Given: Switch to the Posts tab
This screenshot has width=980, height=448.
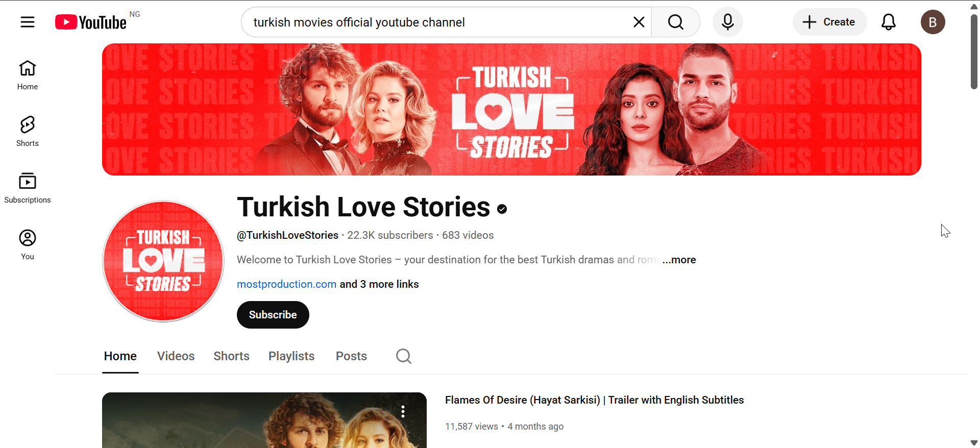Looking at the screenshot, I should (x=352, y=356).
